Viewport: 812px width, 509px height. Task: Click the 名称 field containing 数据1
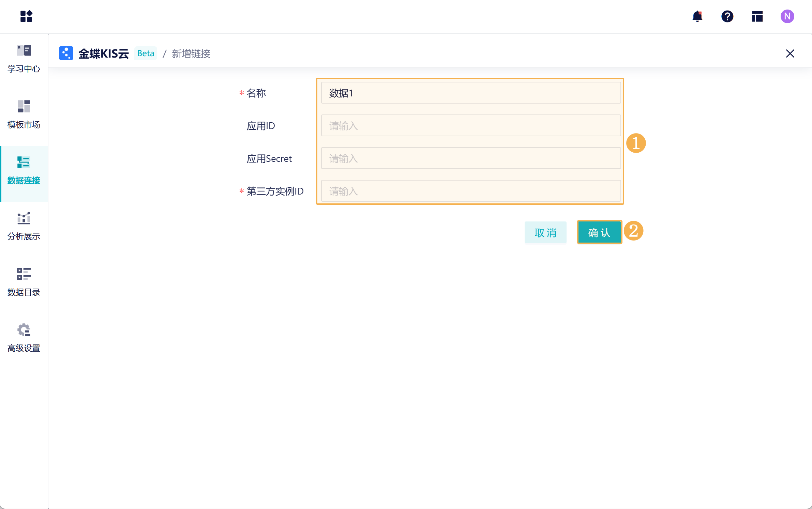point(470,93)
